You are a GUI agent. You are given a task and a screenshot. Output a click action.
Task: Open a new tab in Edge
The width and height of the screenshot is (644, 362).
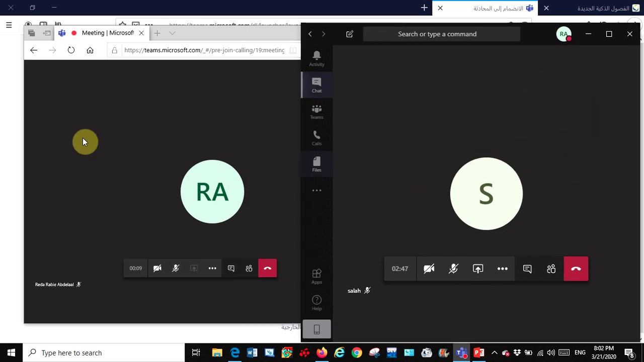(x=157, y=33)
